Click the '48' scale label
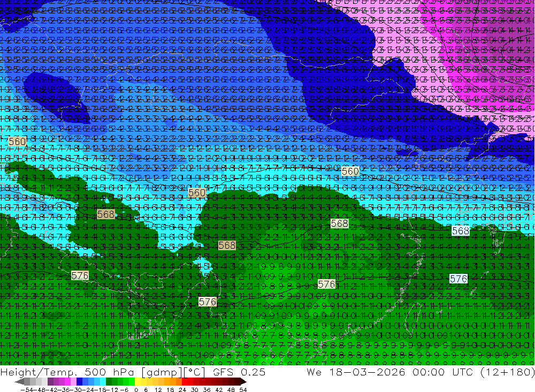Viewport: 535px width, 392px height. tap(231, 390)
